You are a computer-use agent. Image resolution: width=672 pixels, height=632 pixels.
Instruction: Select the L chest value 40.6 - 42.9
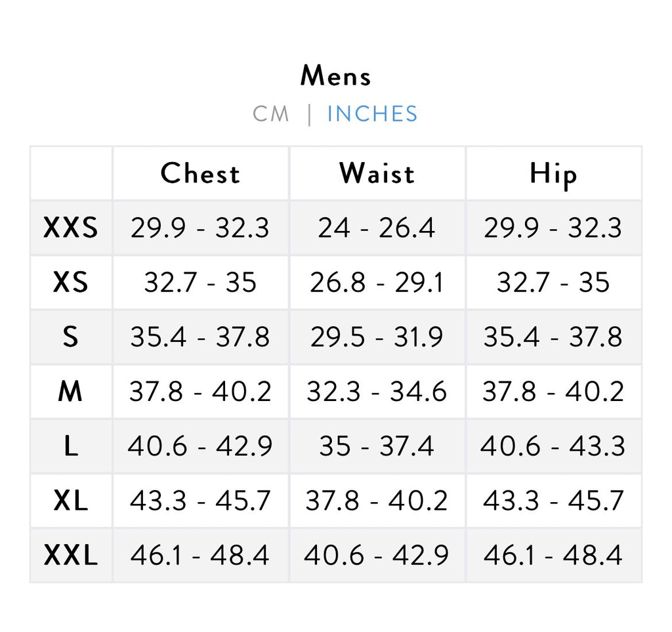pos(200,447)
